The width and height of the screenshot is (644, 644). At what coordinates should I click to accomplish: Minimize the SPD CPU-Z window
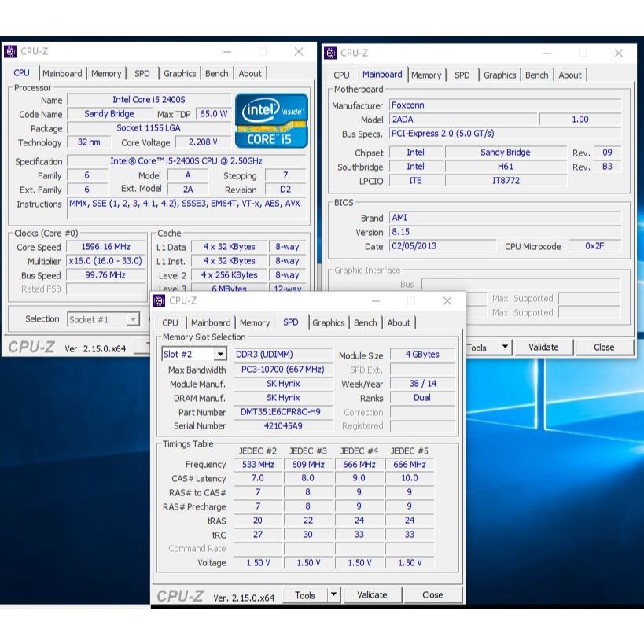tap(376, 301)
